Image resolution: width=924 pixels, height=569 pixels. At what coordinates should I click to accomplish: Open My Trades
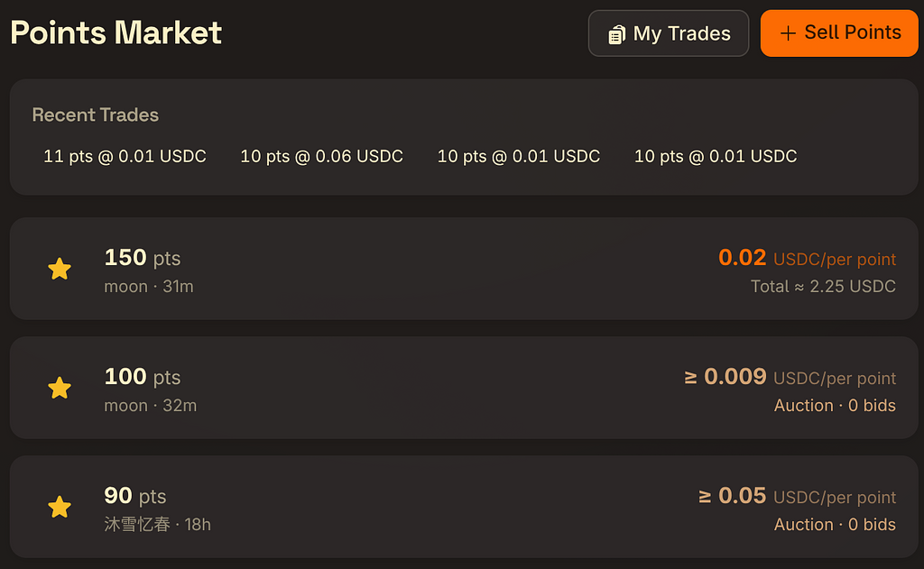click(669, 33)
